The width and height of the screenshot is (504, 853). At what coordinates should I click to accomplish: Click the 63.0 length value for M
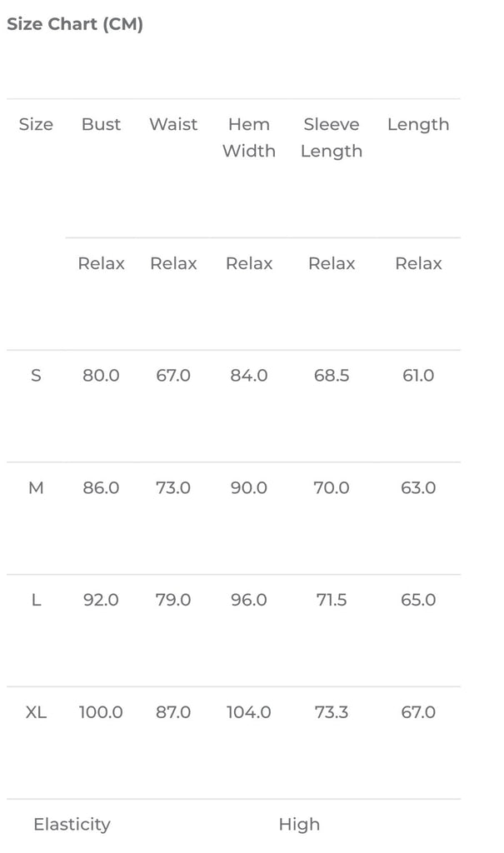pos(418,488)
